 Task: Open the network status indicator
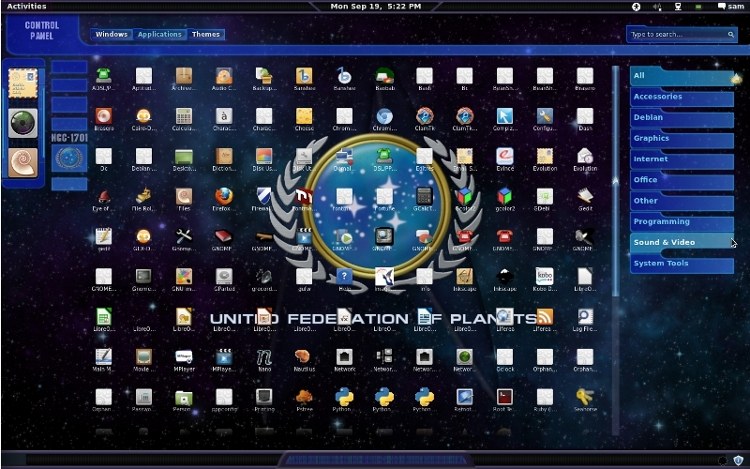(678, 7)
